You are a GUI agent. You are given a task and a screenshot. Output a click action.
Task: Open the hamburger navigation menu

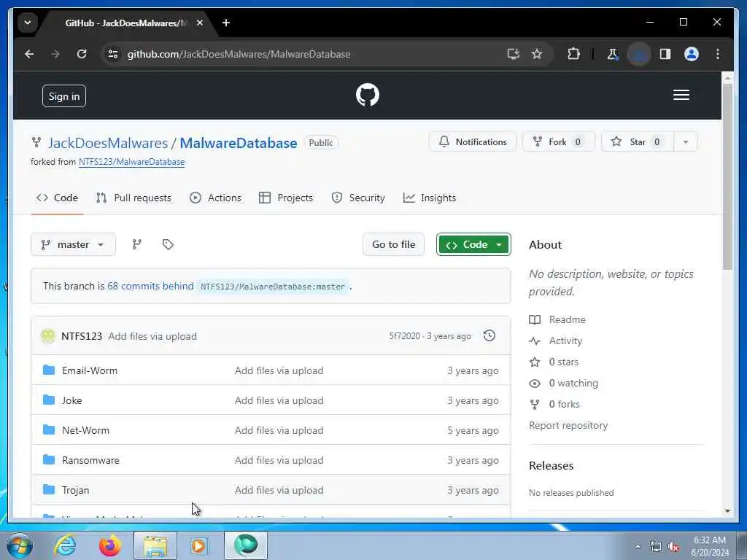click(x=681, y=95)
